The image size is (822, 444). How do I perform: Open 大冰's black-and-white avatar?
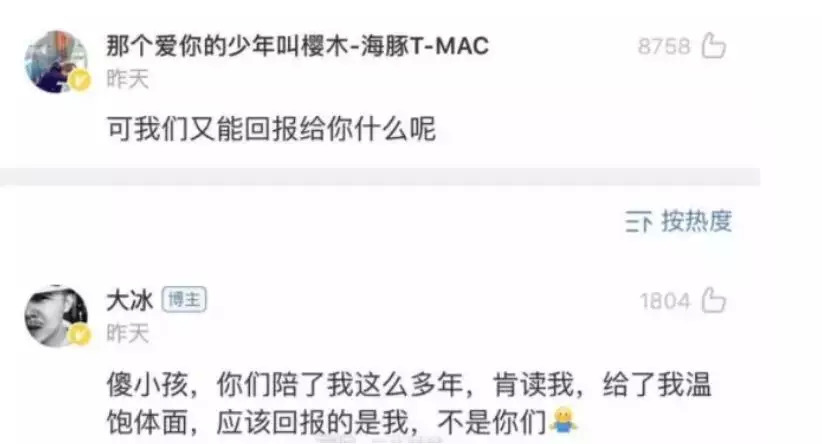point(56,316)
